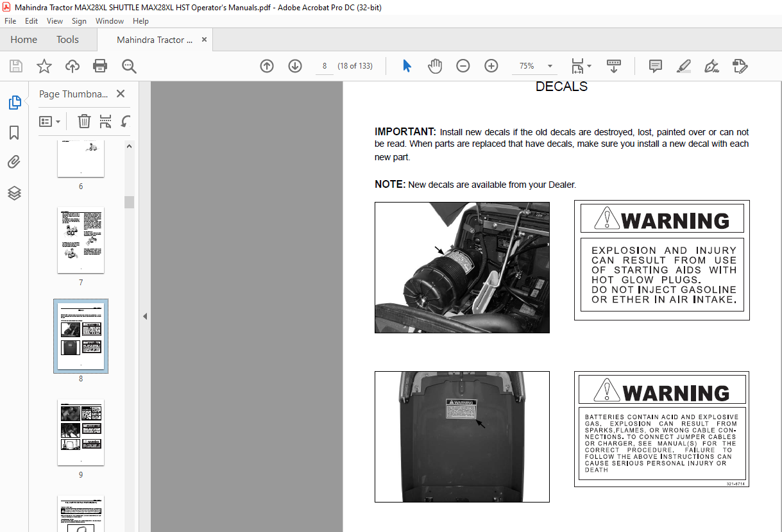Go to the next page
Image resolution: width=782 pixels, height=532 pixels.
(295, 66)
